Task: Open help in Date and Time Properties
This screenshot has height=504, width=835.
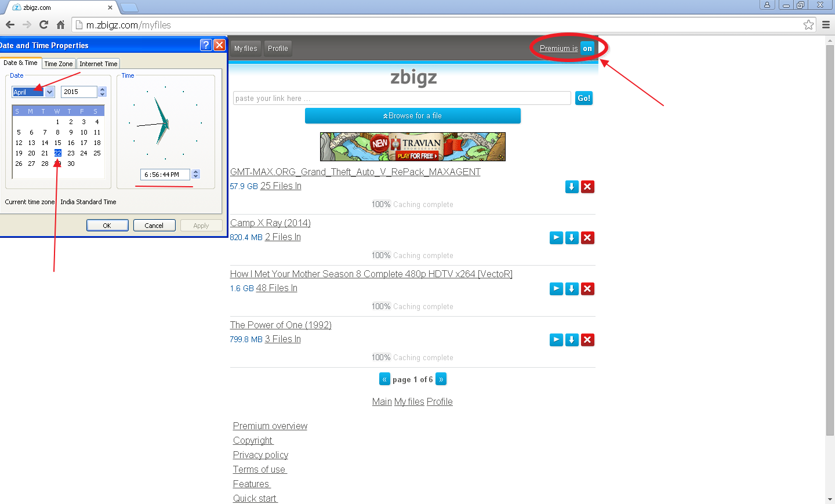Action: tap(206, 45)
